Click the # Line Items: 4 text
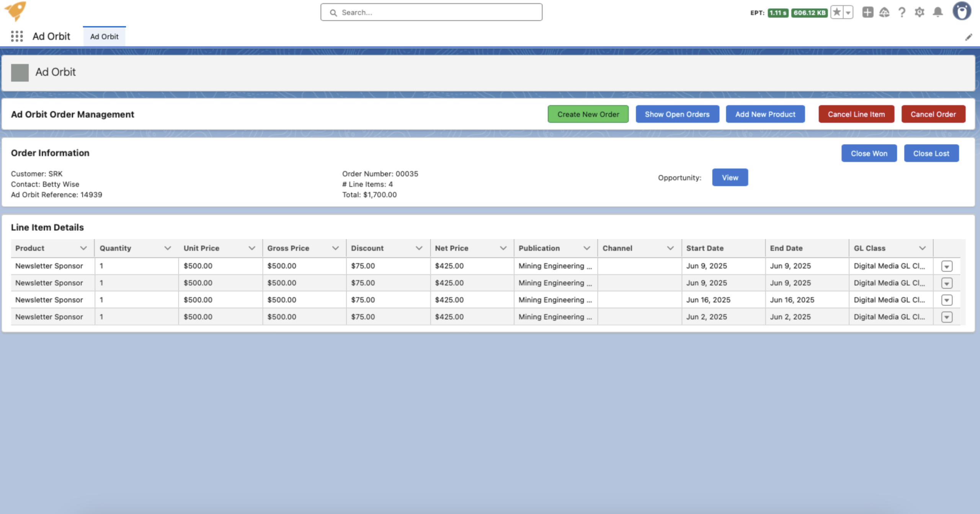Viewport: 980px width, 514px height. (367, 184)
